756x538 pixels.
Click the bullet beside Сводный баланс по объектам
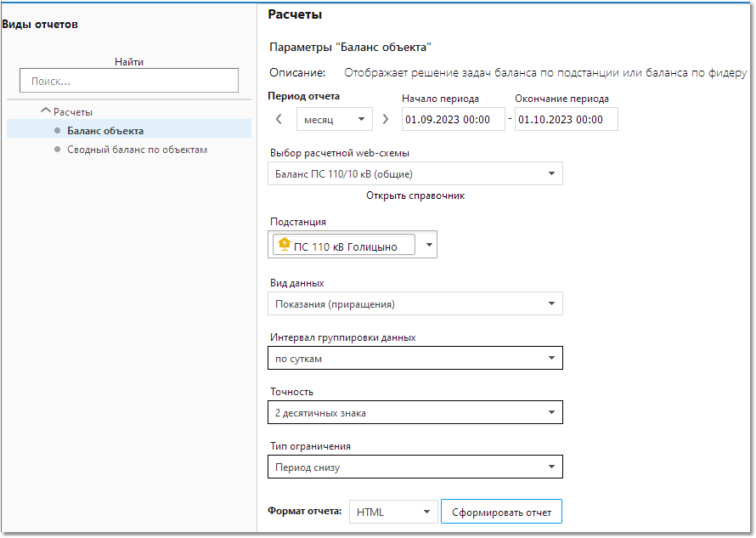pos(58,150)
